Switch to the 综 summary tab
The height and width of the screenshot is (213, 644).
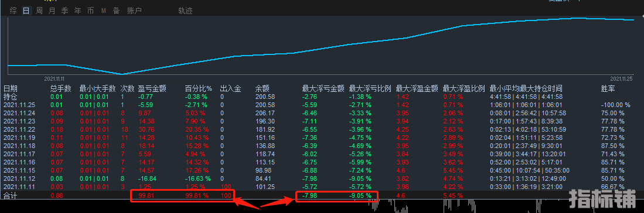[13, 11]
